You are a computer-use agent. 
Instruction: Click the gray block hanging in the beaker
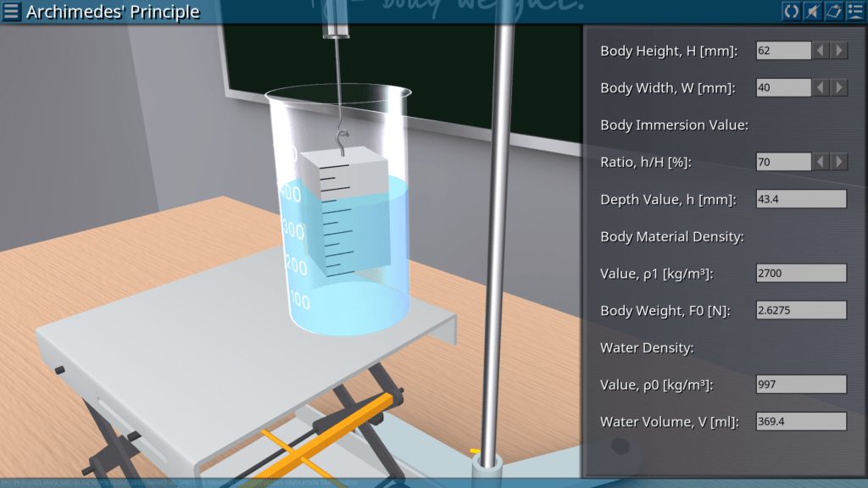347,212
